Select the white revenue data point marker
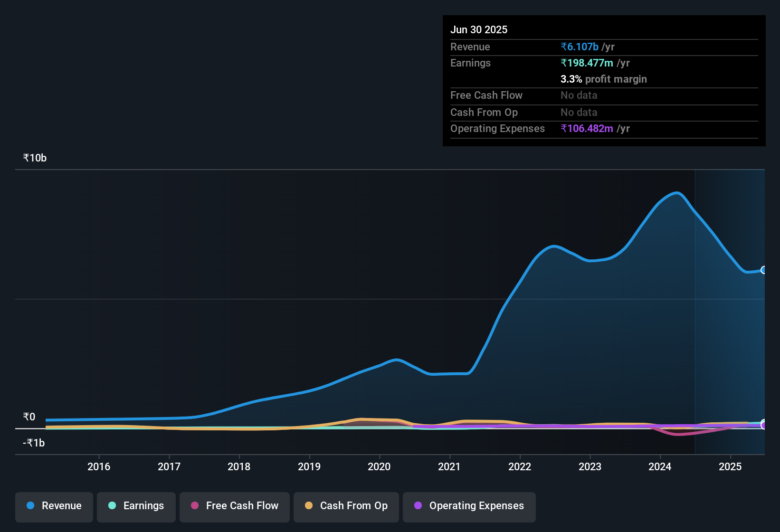Viewport: 780px width, 532px height. click(764, 270)
